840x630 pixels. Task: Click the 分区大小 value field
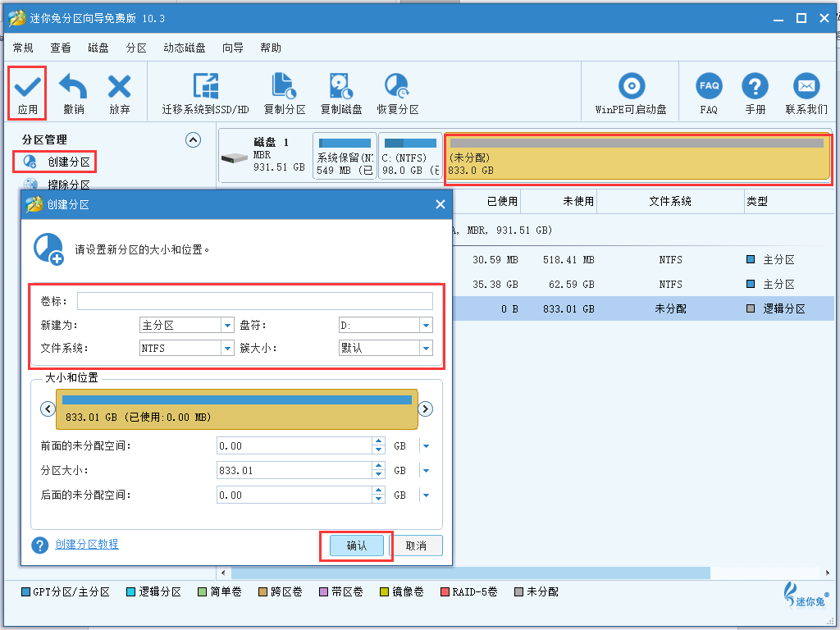(294, 470)
